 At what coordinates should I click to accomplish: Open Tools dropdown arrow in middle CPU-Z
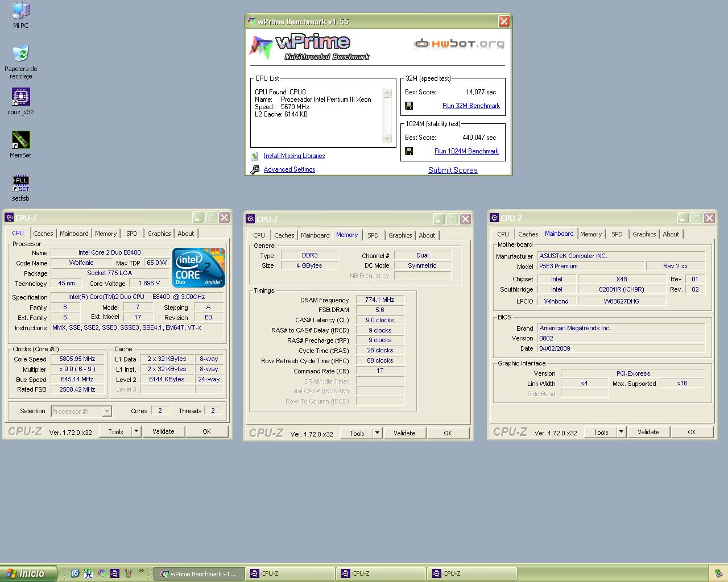(x=377, y=433)
